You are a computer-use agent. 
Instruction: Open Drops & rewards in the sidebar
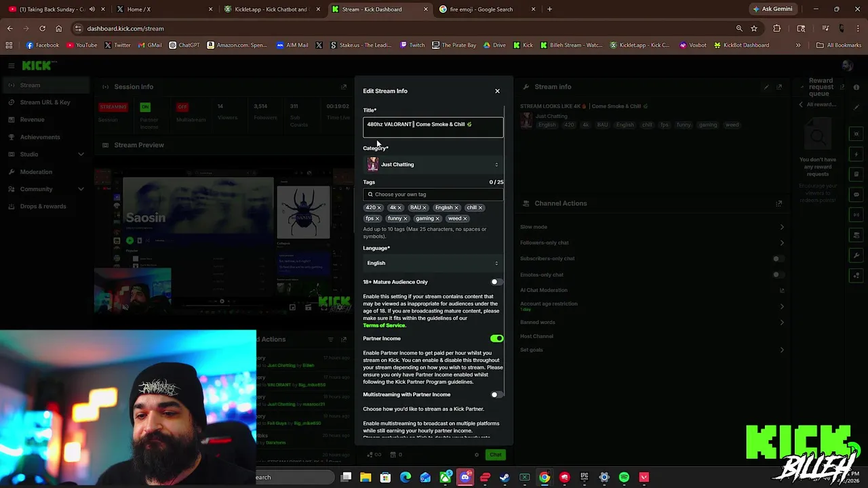click(45, 206)
